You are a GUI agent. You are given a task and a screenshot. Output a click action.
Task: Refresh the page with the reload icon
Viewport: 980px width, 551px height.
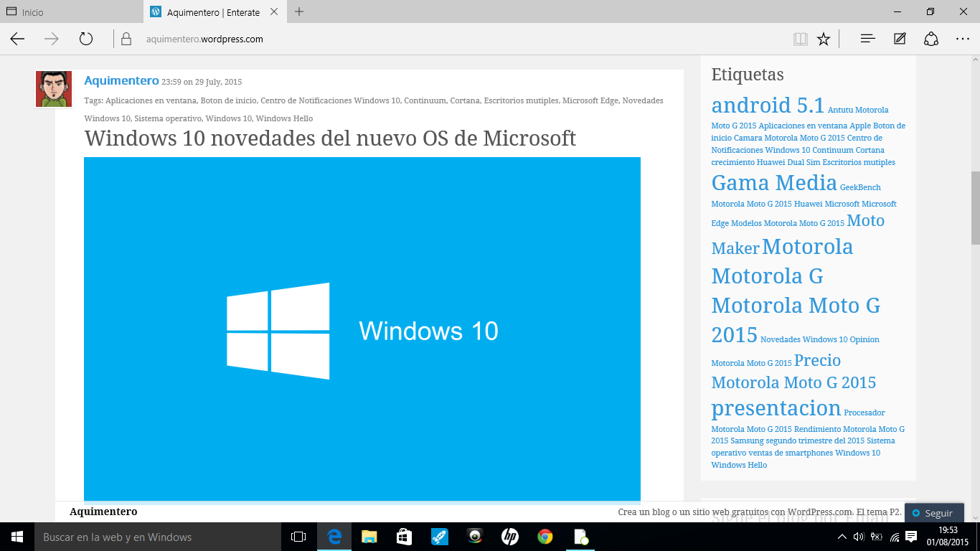coord(86,39)
